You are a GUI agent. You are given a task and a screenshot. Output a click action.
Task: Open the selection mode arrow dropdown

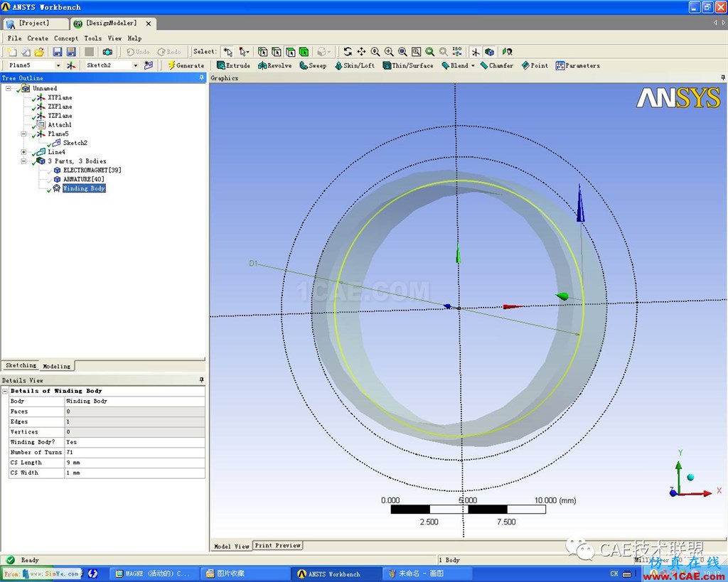(x=245, y=52)
